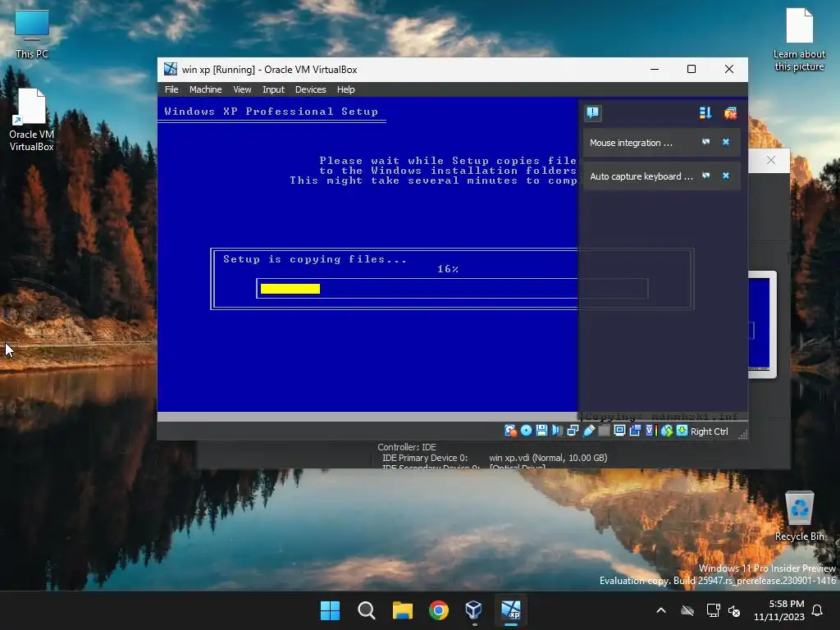Open File Explorer from the taskbar
This screenshot has width=840, height=630.
pos(402,610)
